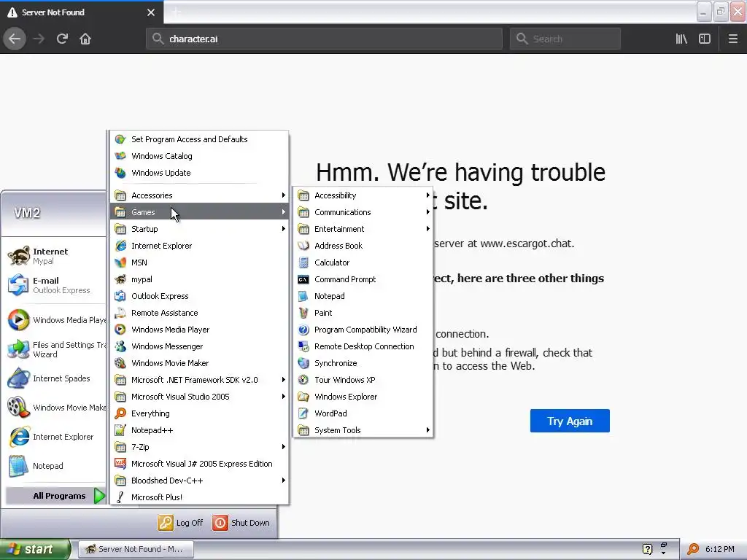The image size is (747, 560).
Task: Choose Remote Assistance in All Programs
Action: coord(199,313)
